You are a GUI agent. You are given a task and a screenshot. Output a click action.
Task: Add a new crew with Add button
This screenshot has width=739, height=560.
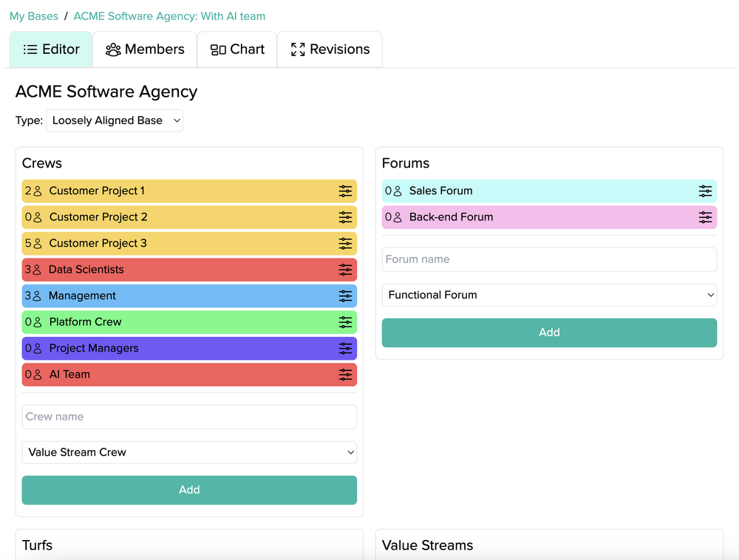pyautogui.click(x=189, y=490)
